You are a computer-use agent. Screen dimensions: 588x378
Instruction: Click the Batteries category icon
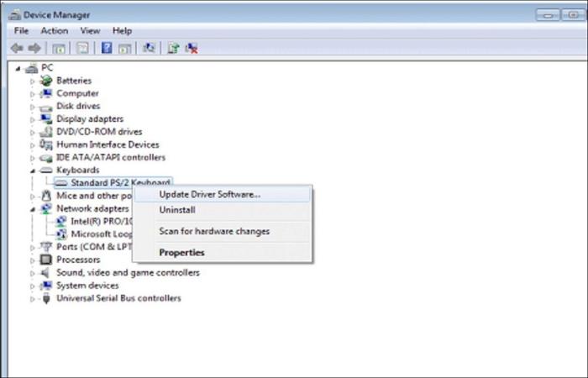point(46,81)
